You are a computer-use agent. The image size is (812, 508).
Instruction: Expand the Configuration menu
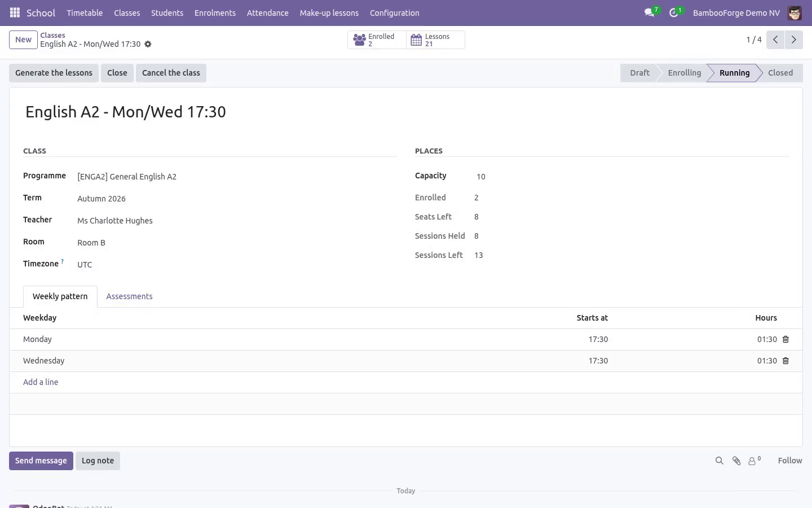tap(395, 12)
